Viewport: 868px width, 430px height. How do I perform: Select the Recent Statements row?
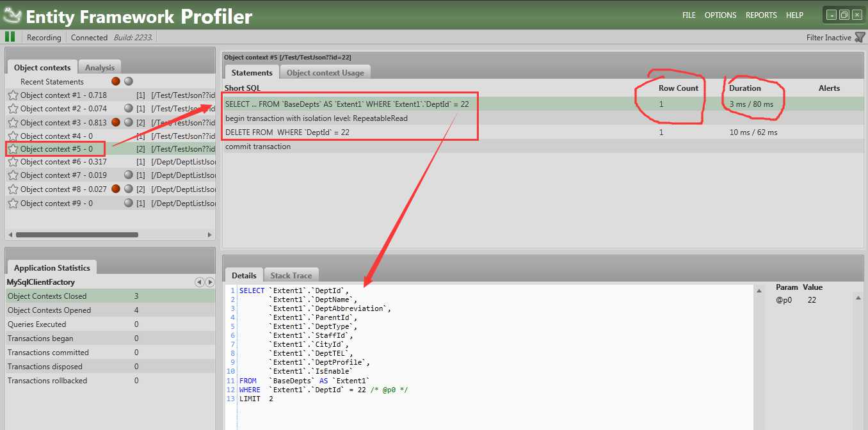pos(110,81)
